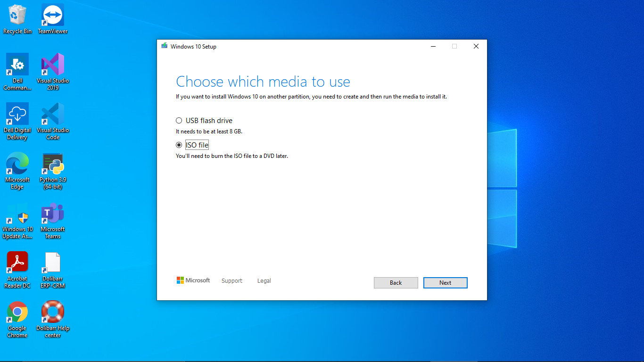Choose the USB flash drive option

pos(204,121)
